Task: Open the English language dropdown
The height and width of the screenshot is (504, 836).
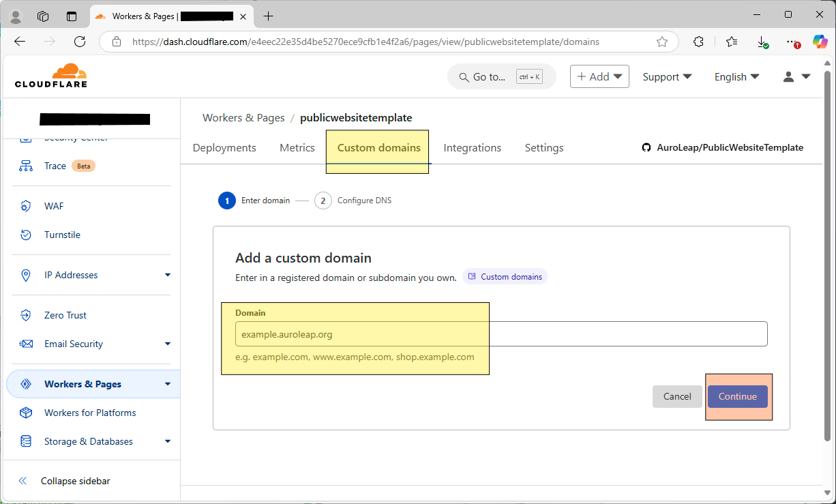Action: tap(736, 77)
